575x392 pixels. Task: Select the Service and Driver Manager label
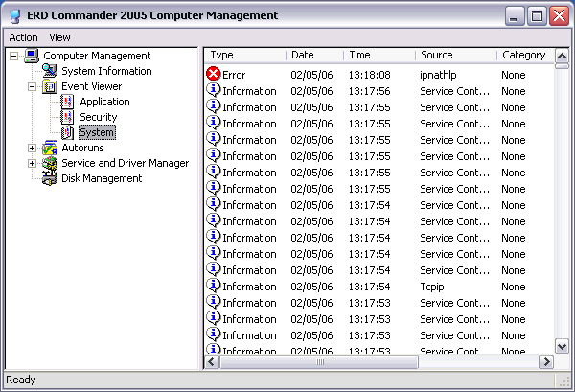(x=125, y=163)
